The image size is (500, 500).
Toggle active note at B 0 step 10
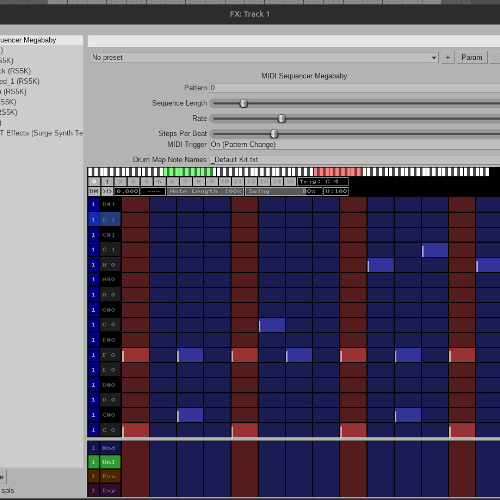381,265
